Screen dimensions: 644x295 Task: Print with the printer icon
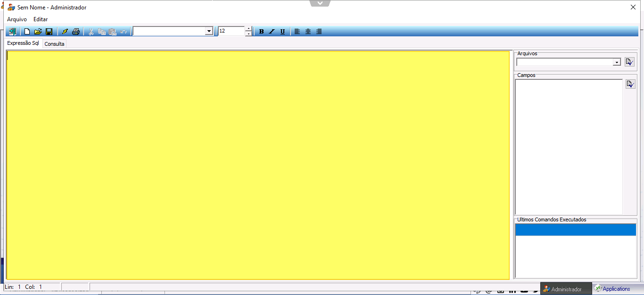click(x=76, y=32)
